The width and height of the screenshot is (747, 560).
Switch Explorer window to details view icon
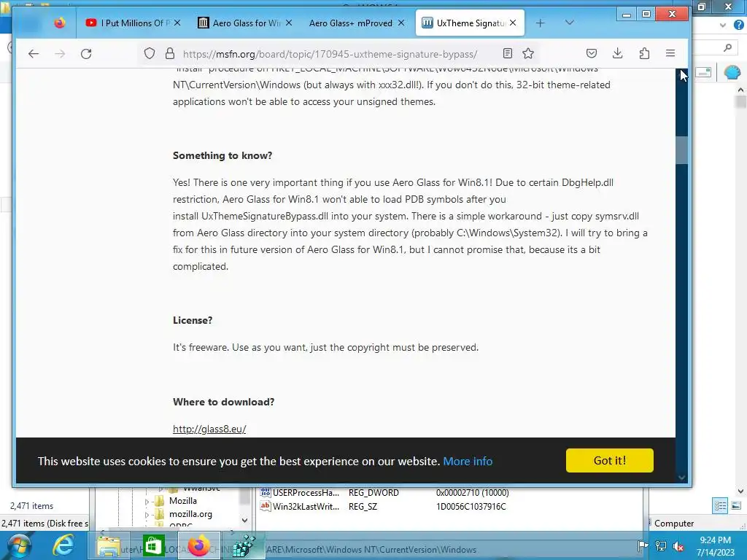click(720, 505)
